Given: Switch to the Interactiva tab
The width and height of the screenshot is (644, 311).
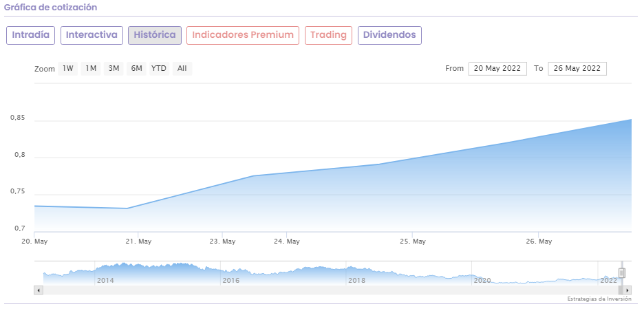Looking at the screenshot, I should [92, 35].
